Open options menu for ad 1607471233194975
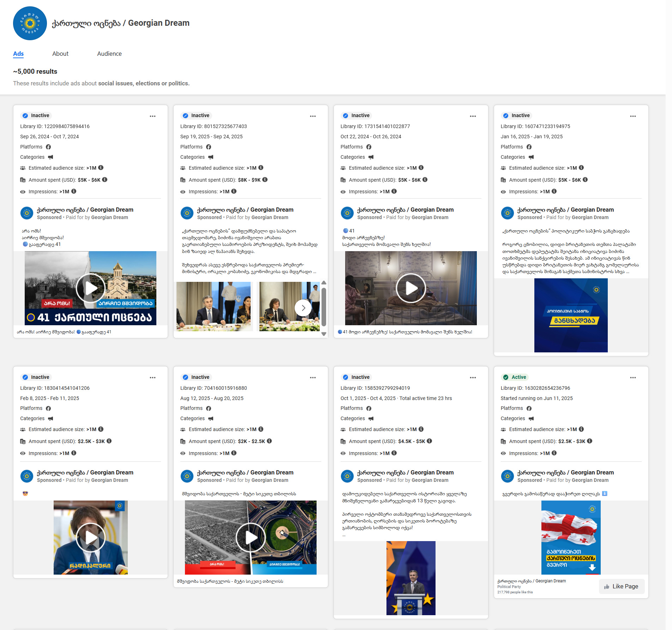The image size is (672, 630). click(633, 116)
